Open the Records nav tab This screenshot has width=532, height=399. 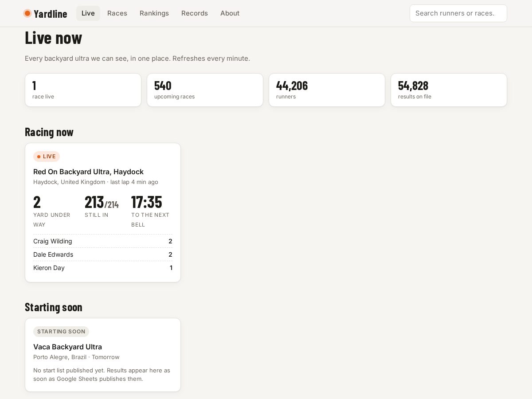[195, 13]
